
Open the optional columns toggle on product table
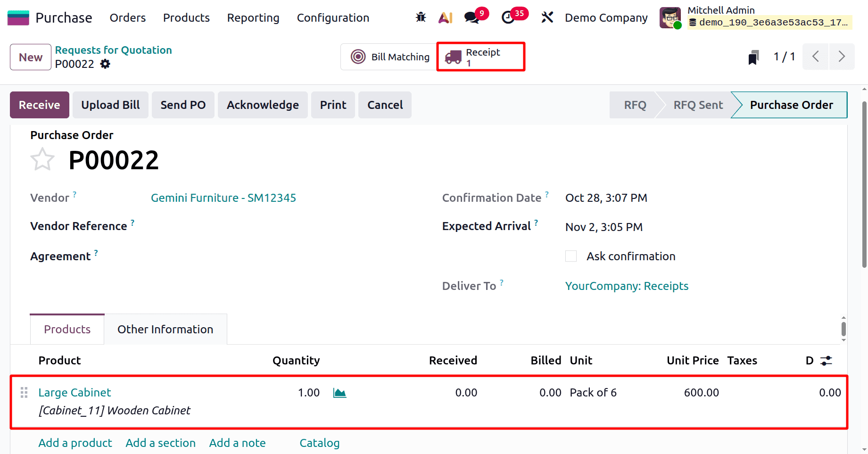click(x=826, y=360)
